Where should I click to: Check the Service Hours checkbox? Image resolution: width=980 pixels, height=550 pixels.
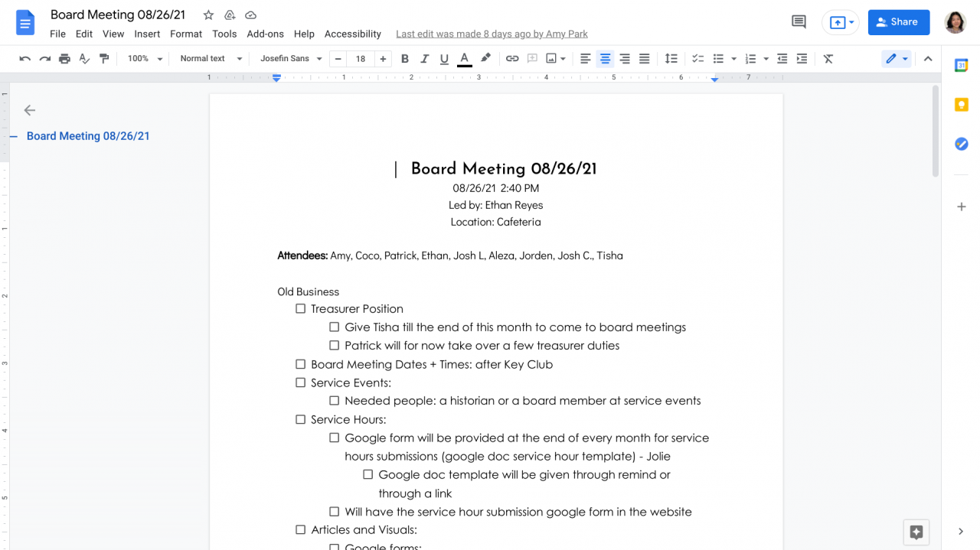click(300, 419)
